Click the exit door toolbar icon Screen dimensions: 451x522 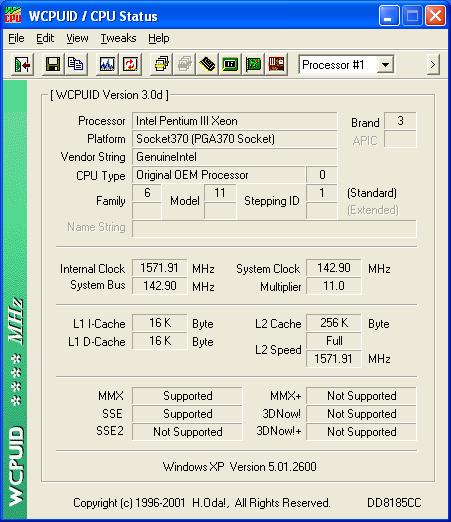22,64
